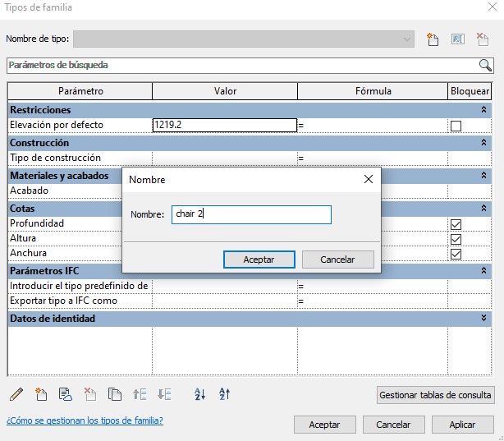Sort parameters in descending order
Image resolution: width=504 pixels, height=441 pixels.
(x=224, y=394)
